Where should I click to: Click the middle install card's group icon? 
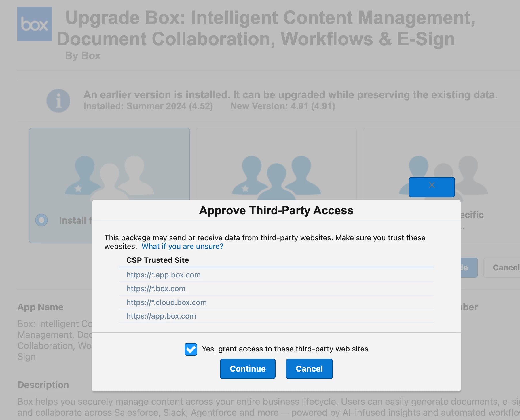tap(276, 178)
